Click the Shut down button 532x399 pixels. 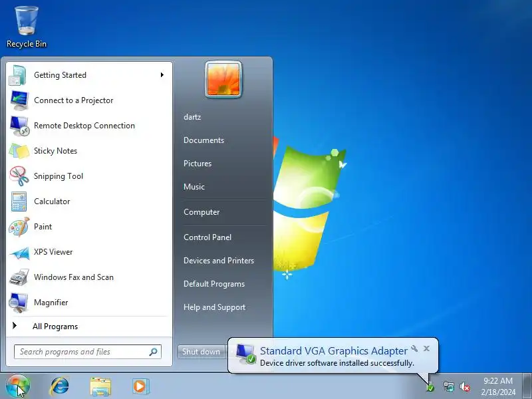tap(201, 352)
